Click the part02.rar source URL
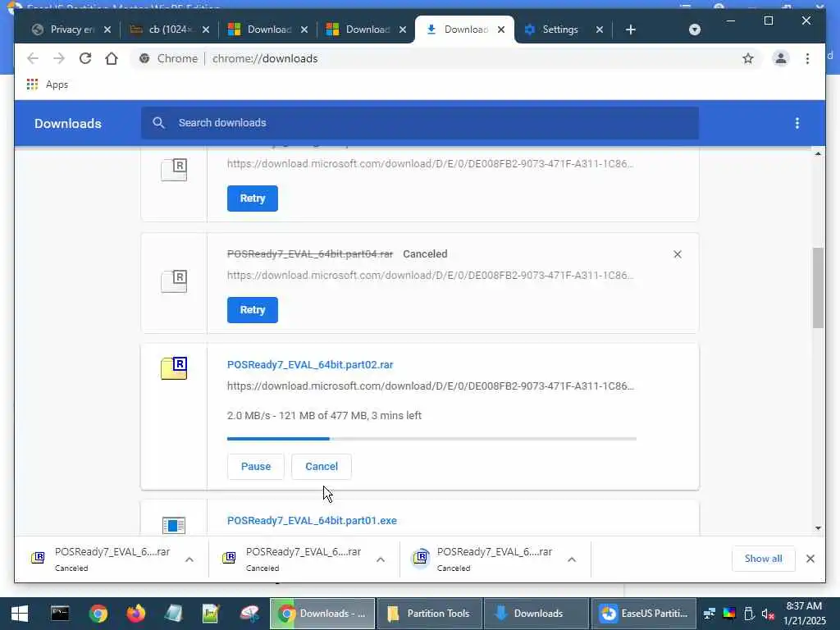The image size is (840, 630). tap(431, 386)
